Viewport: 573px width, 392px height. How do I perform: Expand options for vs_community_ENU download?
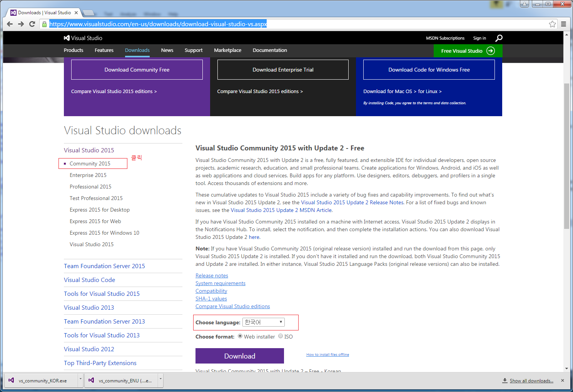click(160, 380)
